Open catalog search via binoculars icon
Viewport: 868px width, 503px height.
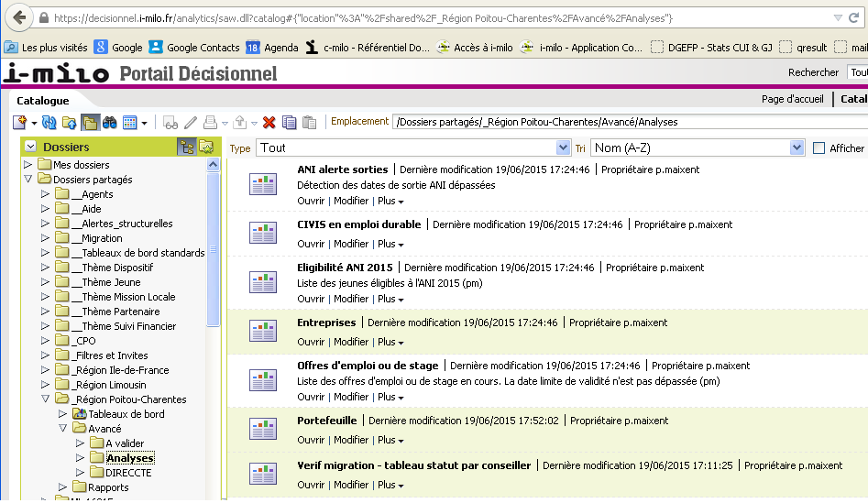tap(110, 122)
